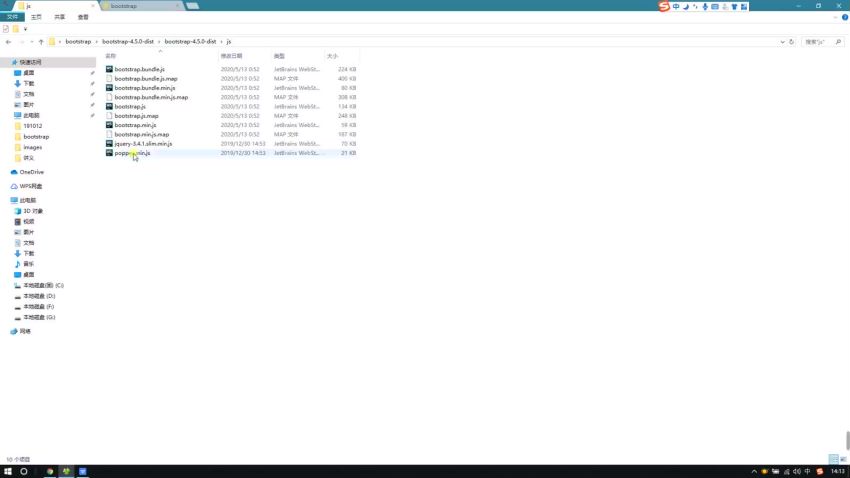Sort by the 大小 column header
850x478 pixels.
point(332,56)
